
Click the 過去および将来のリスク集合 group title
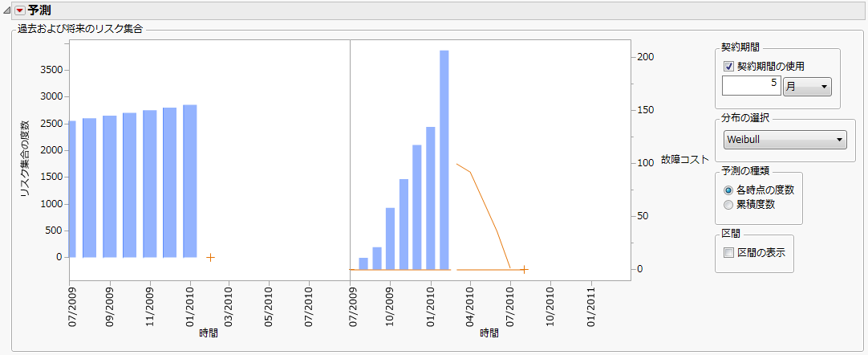[80, 30]
